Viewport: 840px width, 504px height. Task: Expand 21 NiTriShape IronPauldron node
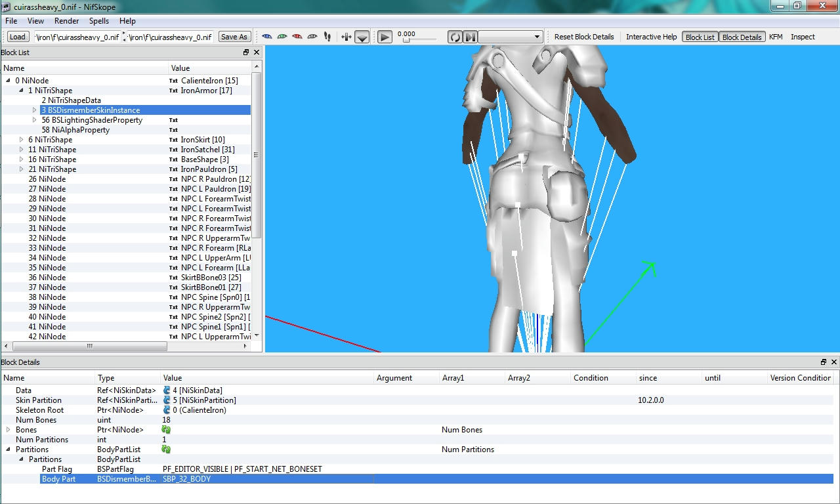22,169
